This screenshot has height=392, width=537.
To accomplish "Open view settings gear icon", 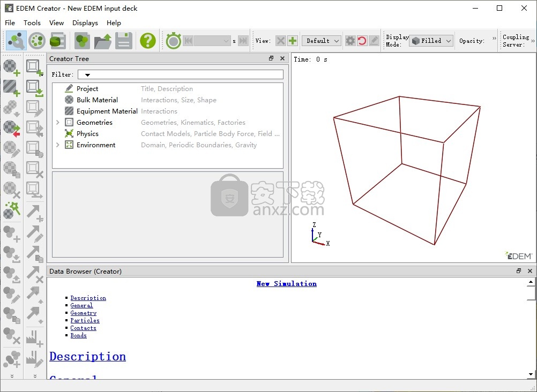I will click(x=350, y=41).
